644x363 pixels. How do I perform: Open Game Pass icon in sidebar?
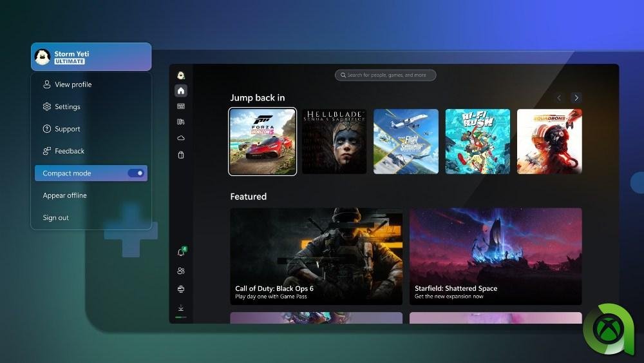click(x=181, y=106)
